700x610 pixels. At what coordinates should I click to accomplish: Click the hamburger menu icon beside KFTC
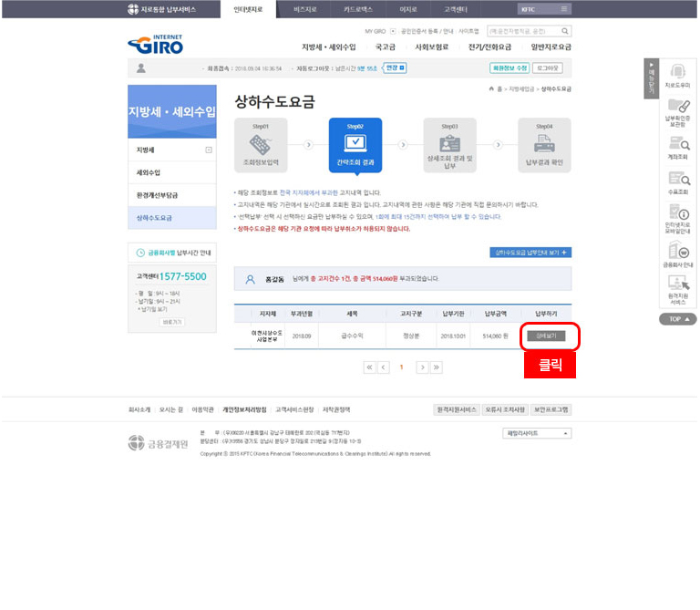click(x=564, y=9)
